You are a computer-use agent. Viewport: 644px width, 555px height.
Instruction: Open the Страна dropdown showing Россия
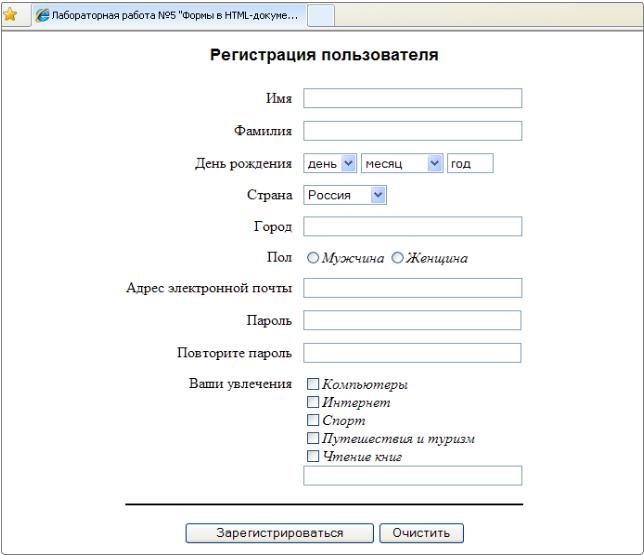345,195
